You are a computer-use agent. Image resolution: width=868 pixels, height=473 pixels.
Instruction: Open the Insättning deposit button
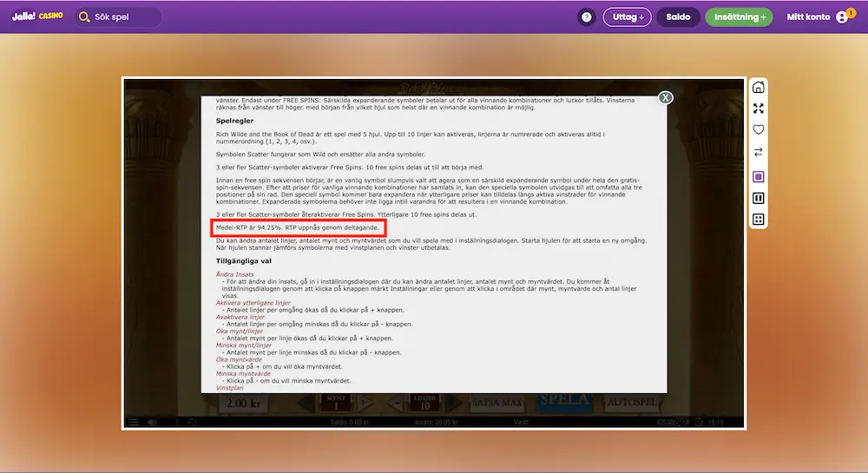739,17
